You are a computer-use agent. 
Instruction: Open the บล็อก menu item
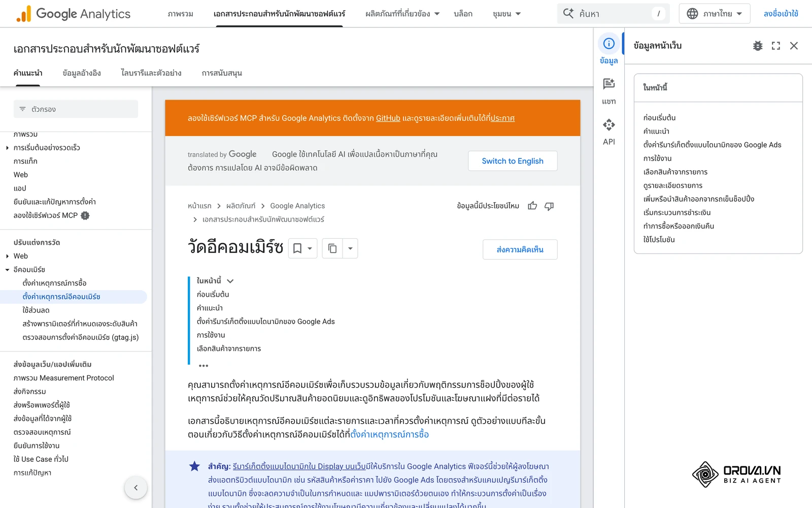463,14
